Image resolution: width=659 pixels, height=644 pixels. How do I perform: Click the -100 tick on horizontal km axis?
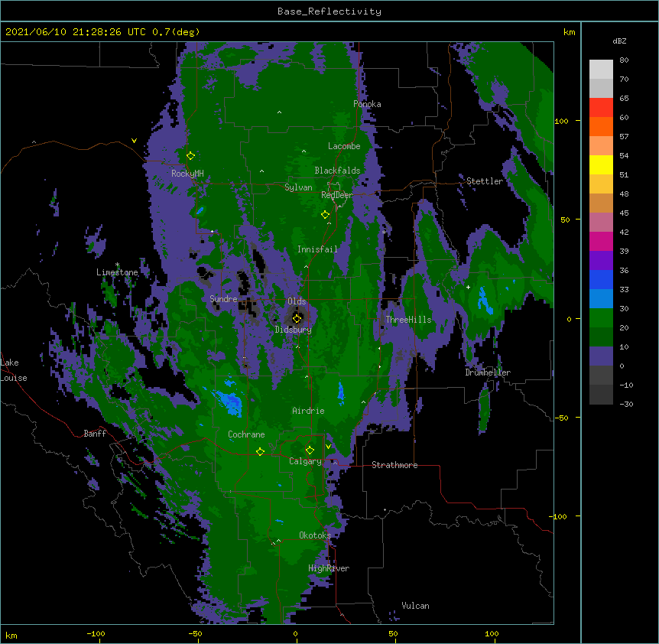click(x=96, y=633)
